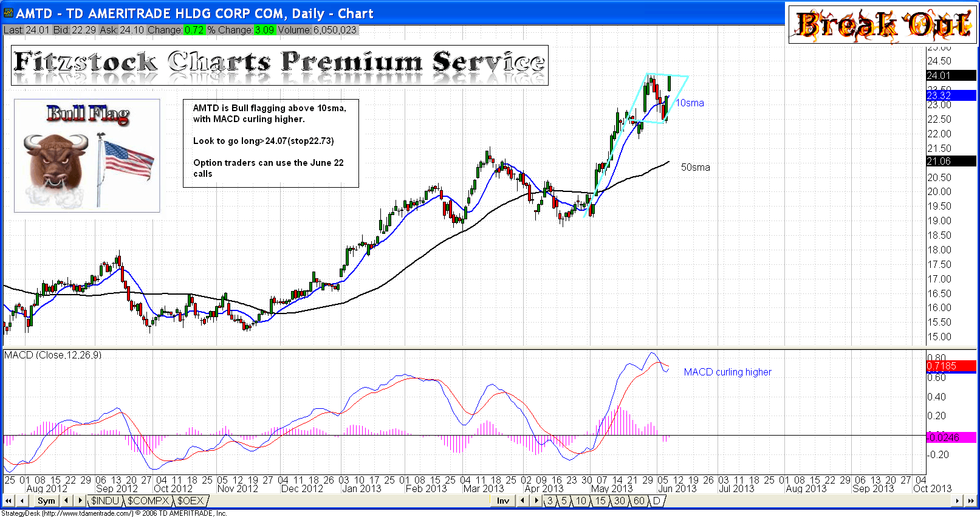This screenshot has height=517, width=980.
Task: Click the Fitzstock Charts Premium Service banner
Action: point(279,65)
